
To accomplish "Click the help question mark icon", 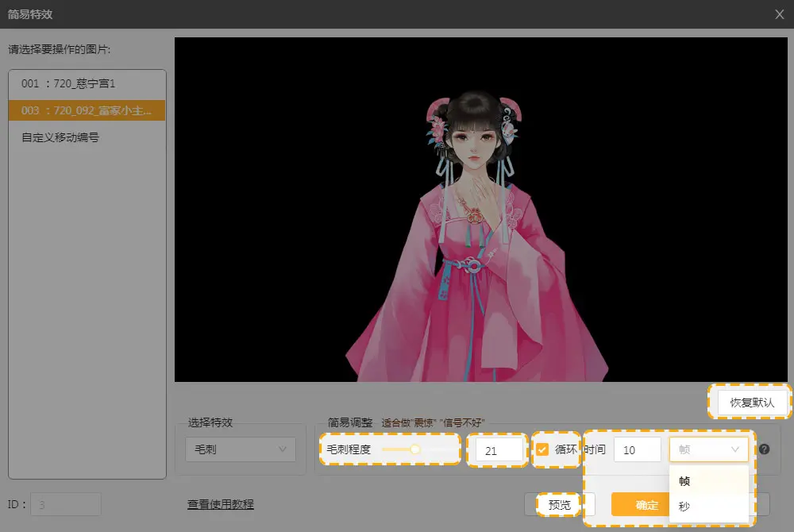I will [765, 449].
